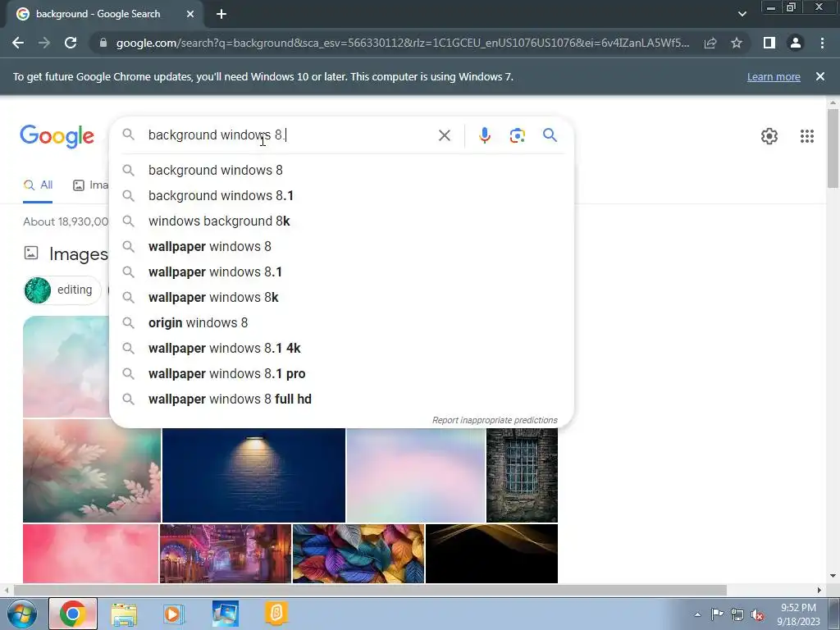The height and width of the screenshot is (630, 840).
Task: Open a new browser tab
Action: pyautogui.click(x=221, y=15)
